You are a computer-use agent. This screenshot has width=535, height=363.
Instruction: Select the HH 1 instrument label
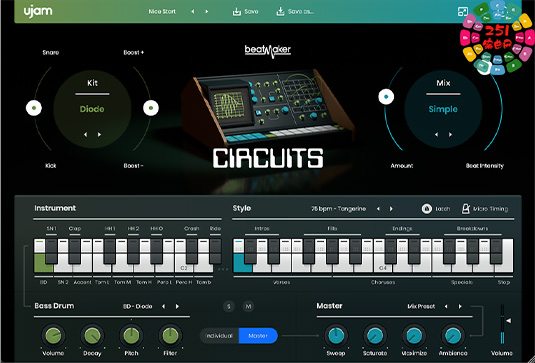(x=110, y=229)
